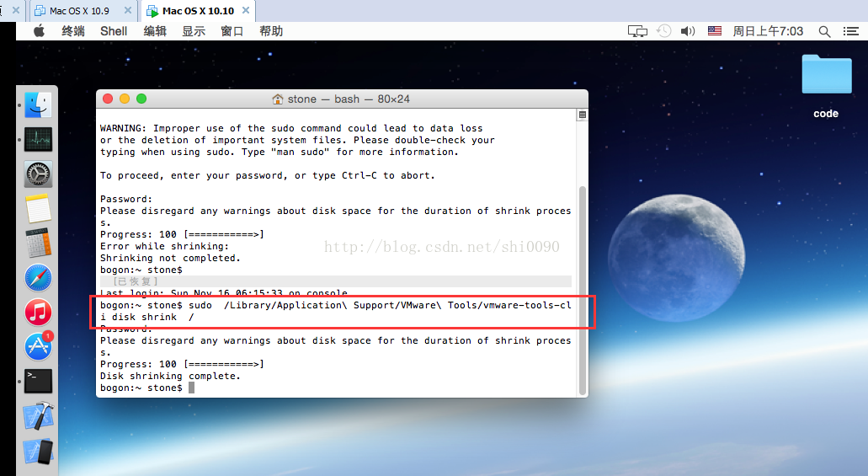
Task: Zoom the Terminal with green button
Action: click(x=141, y=99)
